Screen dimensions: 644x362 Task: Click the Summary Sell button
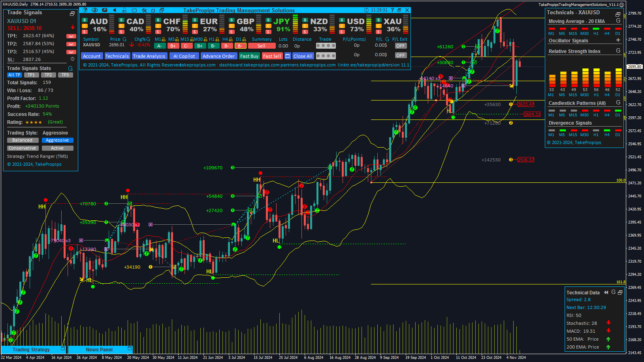pos(262,46)
